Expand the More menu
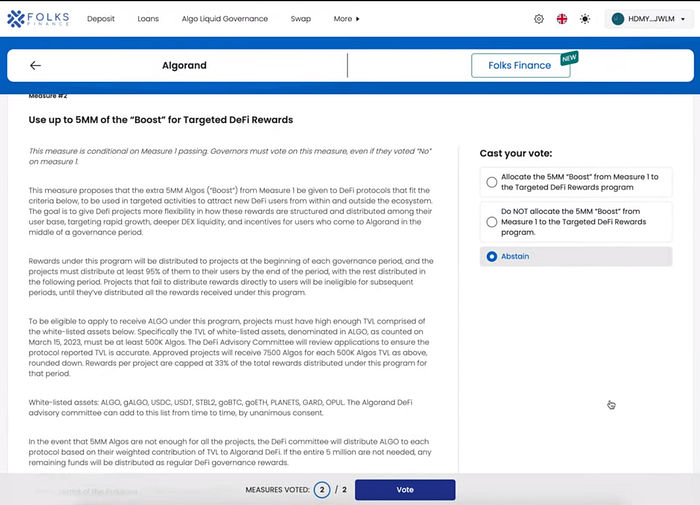 346,19
